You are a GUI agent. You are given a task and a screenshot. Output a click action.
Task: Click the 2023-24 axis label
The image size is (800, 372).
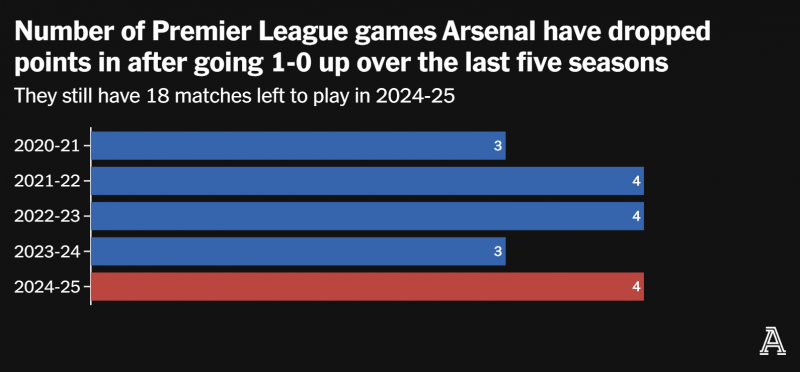[47, 252]
